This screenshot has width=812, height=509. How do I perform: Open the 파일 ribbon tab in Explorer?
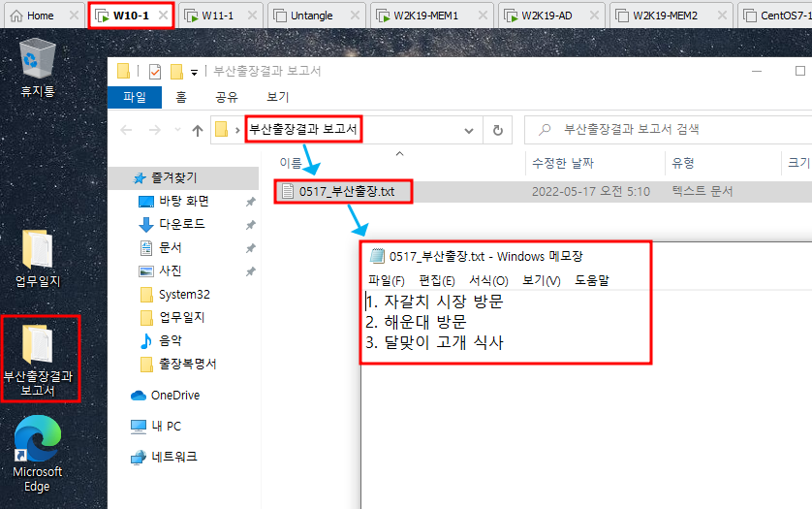(x=135, y=97)
